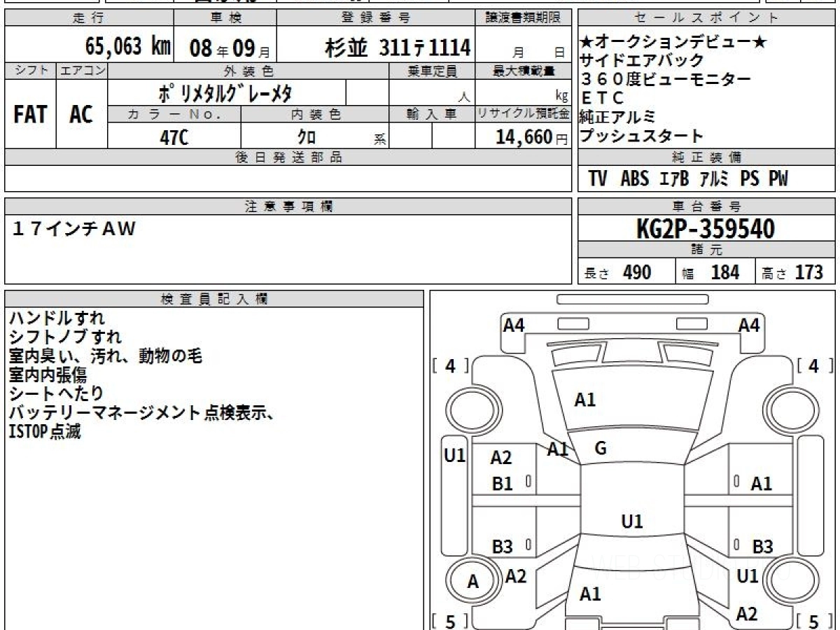Click the AC air conditioner cell
The height and width of the screenshot is (630, 840).
[82, 114]
